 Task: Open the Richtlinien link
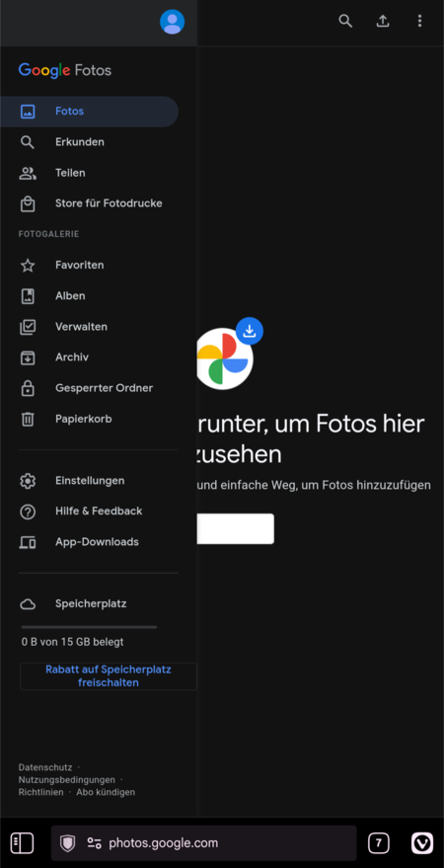coord(40,792)
